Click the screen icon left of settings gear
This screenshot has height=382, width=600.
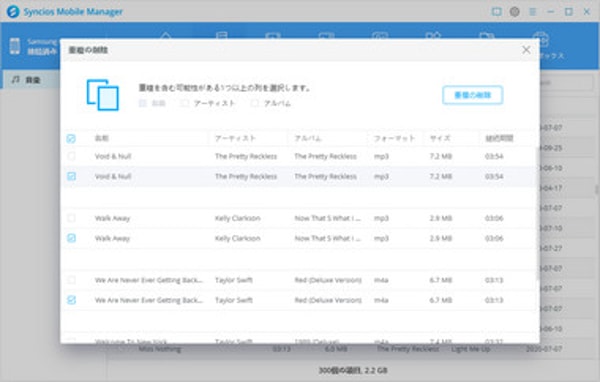point(496,12)
